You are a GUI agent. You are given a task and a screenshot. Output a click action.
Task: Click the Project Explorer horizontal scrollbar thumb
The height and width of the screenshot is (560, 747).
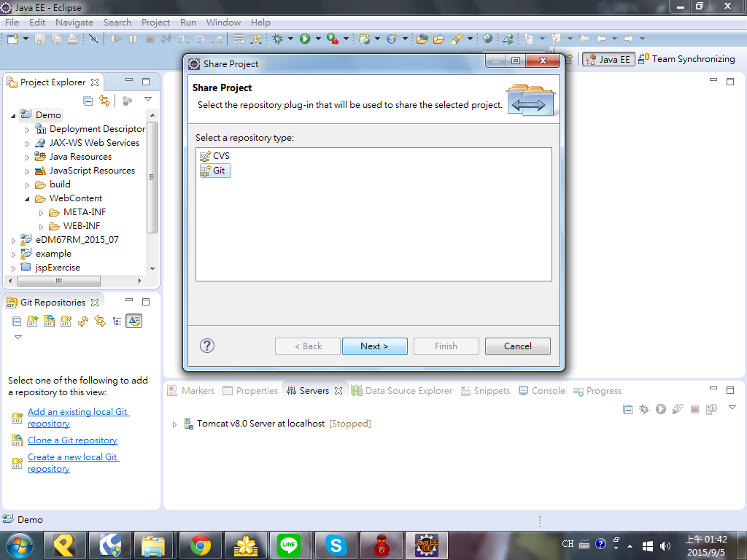pyautogui.click(x=58, y=281)
